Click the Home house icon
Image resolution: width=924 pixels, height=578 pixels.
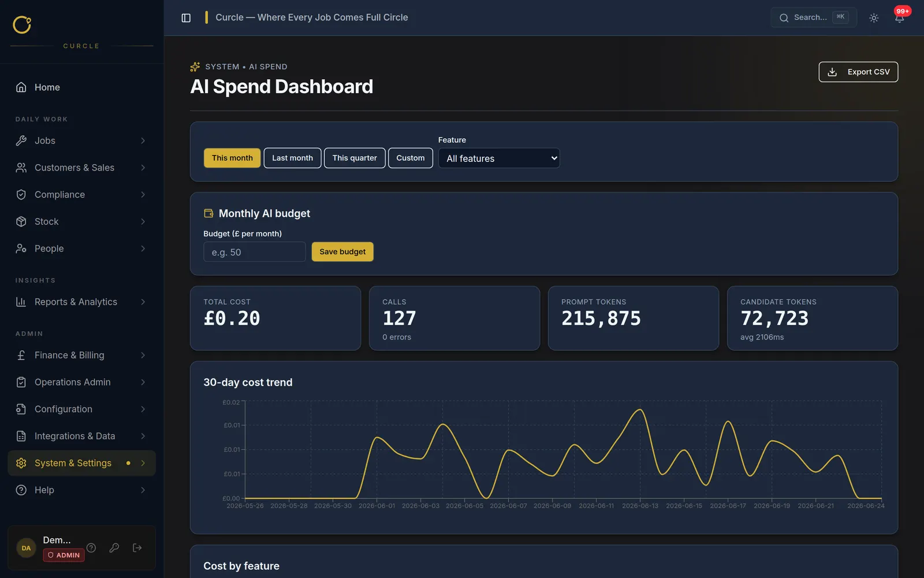click(21, 87)
